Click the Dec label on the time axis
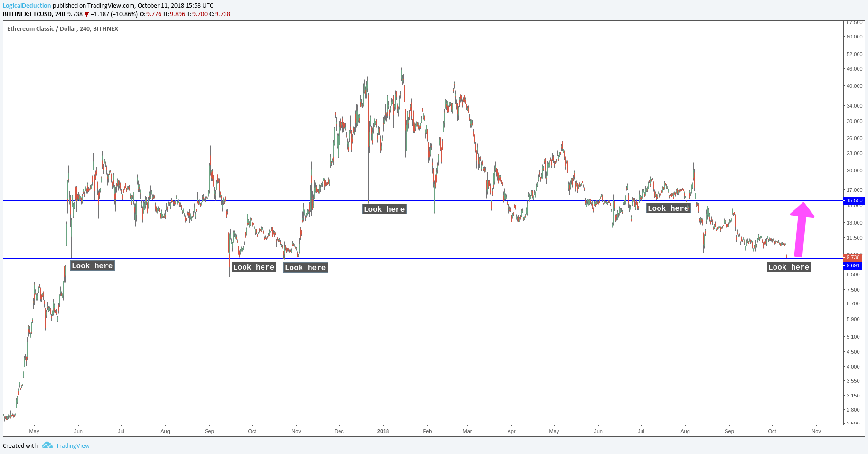Screen dimensions: 868x454 coord(339,431)
